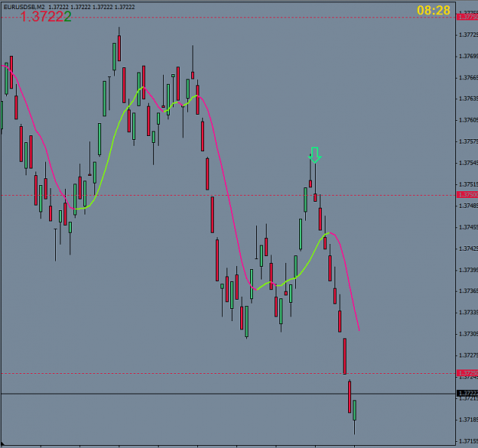Image resolution: width=478 pixels, height=448 pixels.
Task: Select the red 1.37250 level label on the price axis
Action: 467,373
